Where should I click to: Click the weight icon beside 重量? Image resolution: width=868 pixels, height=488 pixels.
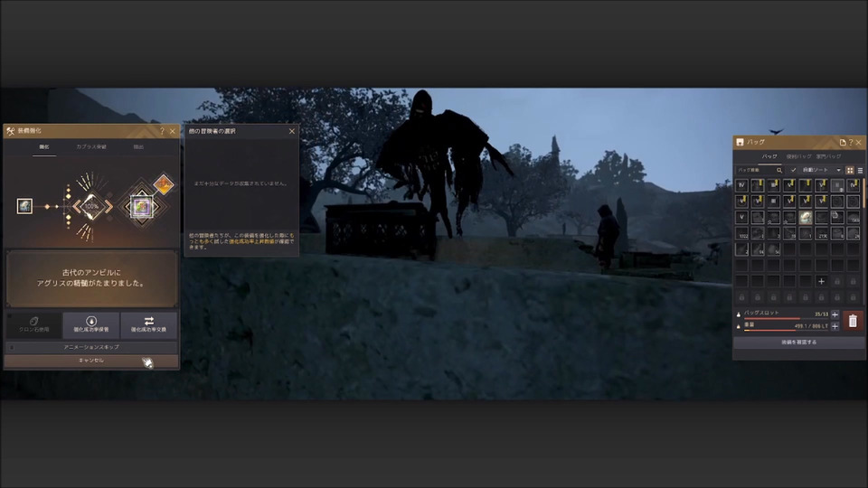738,326
